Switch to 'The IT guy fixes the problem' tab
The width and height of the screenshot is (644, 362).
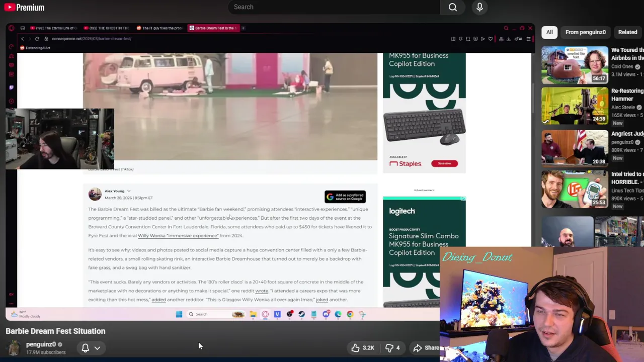click(x=159, y=28)
